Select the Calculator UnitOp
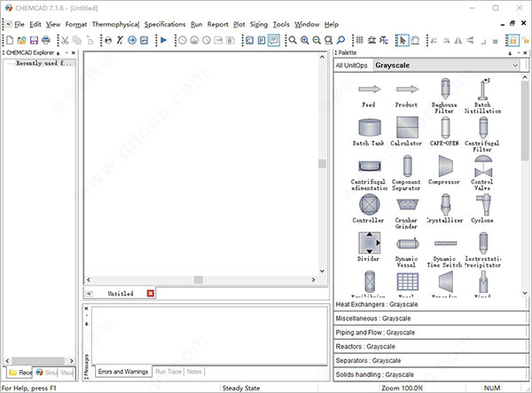The height and width of the screenshot is (393, 532). point(406,131)
